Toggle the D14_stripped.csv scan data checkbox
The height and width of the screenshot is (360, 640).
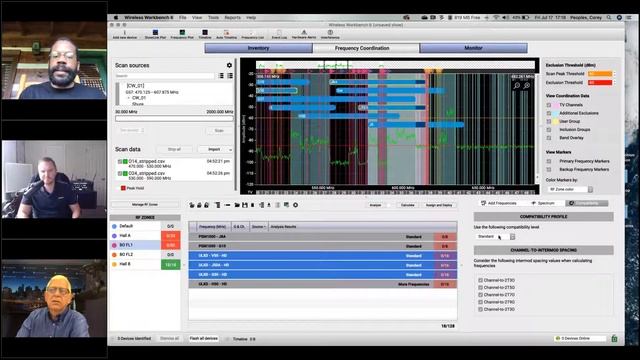pos(120,162)
